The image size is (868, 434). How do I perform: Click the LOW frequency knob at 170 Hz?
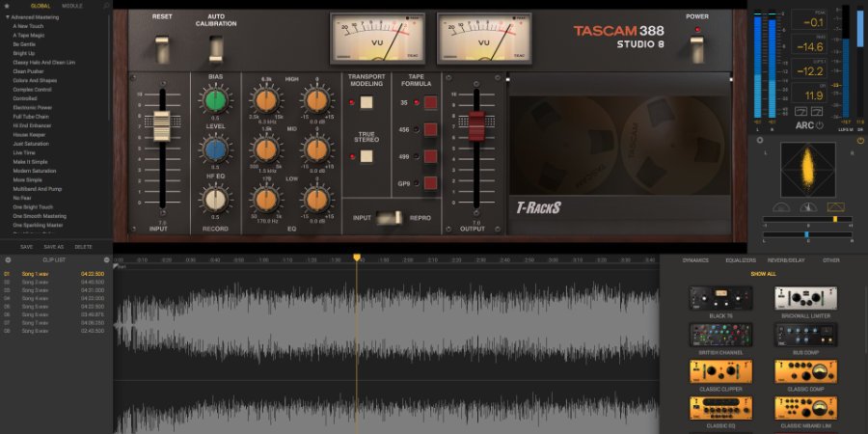[266, 200]
